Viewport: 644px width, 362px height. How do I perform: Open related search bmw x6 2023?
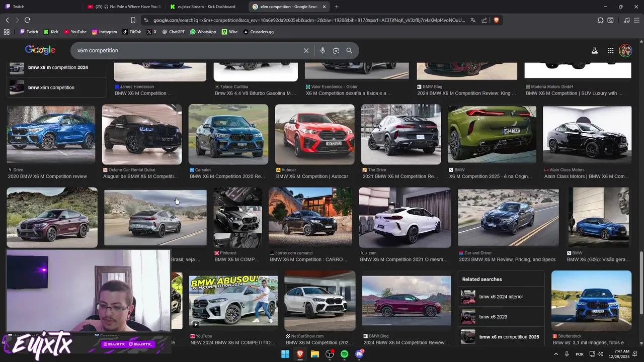501,317
